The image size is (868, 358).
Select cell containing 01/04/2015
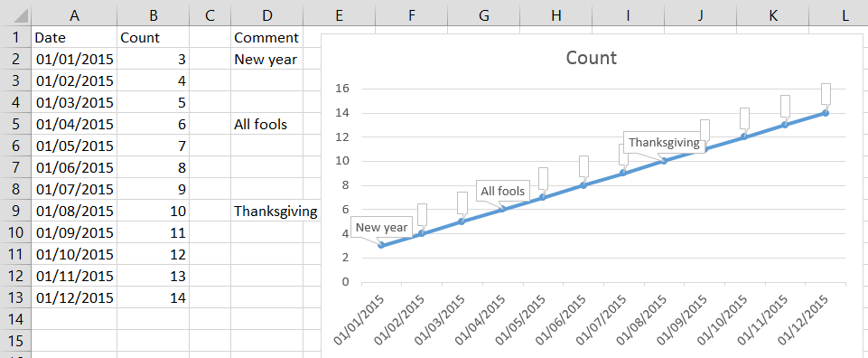click(74, 124)
